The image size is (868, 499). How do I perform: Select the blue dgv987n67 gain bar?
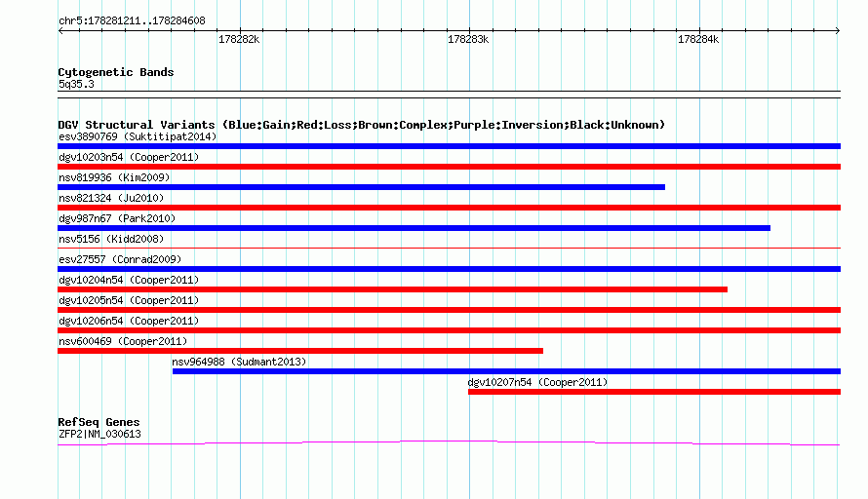[414, 228]
